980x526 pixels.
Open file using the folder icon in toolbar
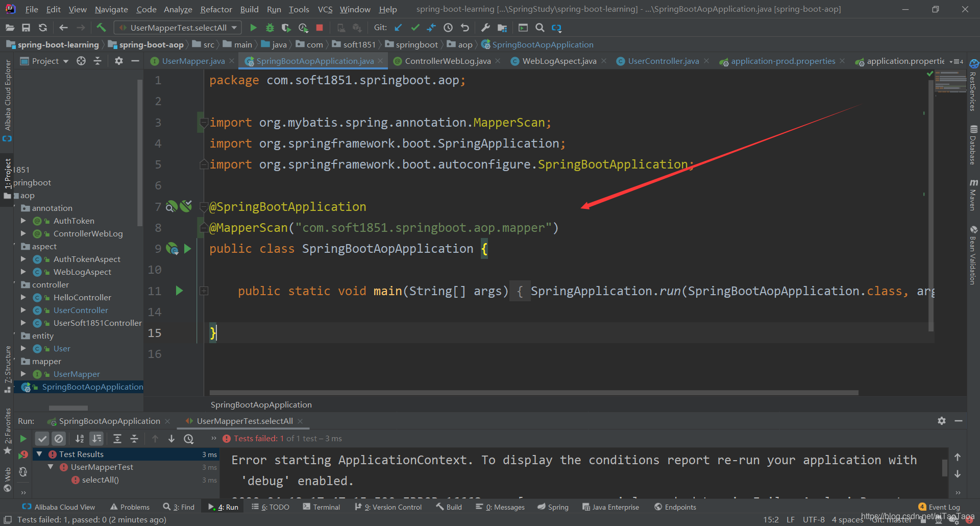[x=10, y=28]
